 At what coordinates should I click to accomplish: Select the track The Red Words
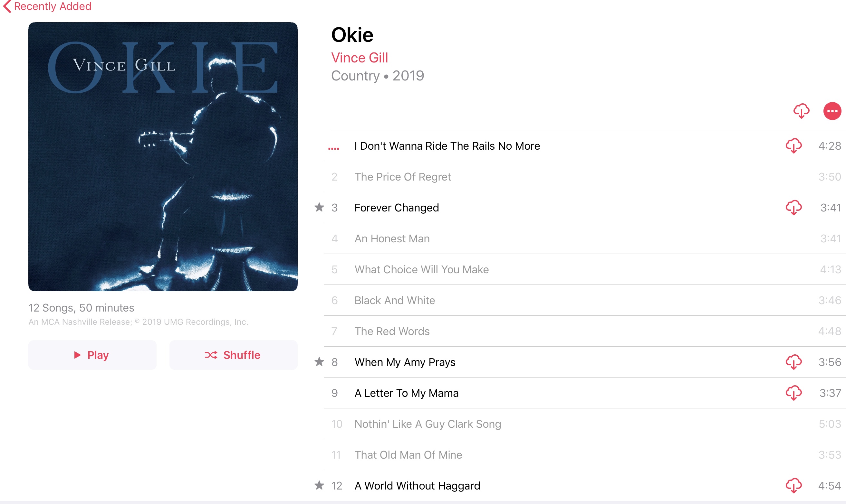click(x=585, y=331)
